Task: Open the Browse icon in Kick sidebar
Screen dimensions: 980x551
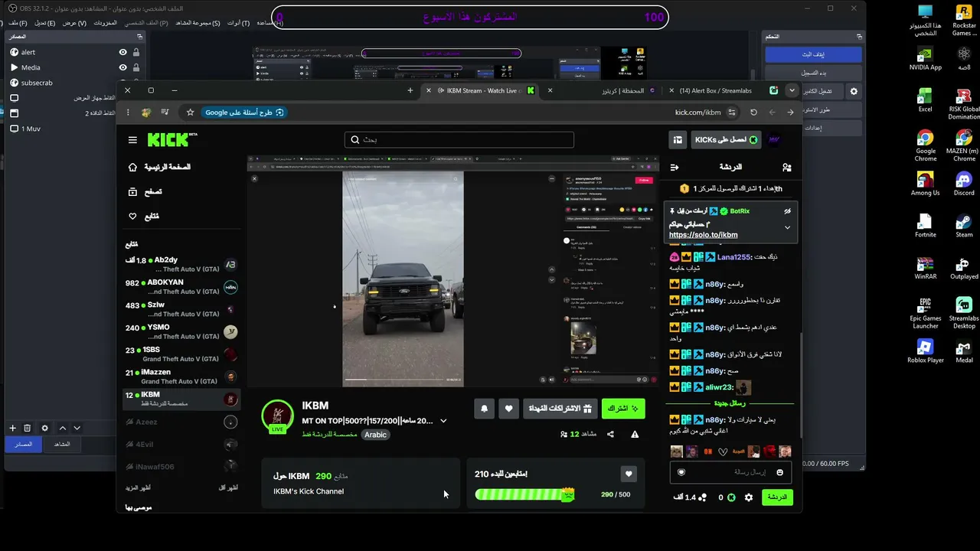Action: (x=132, y=191)
